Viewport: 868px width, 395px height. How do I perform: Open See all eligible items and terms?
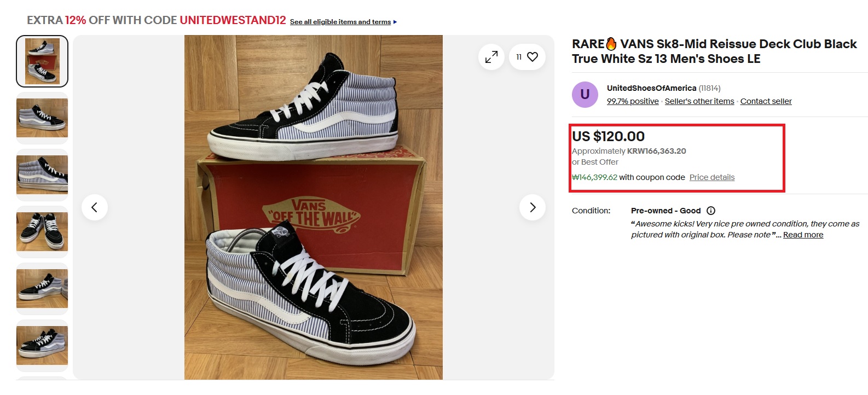click(340, 22)
